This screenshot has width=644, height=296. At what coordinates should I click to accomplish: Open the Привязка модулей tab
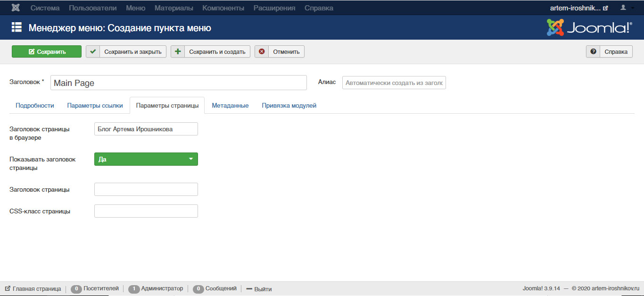click(289, 106)
